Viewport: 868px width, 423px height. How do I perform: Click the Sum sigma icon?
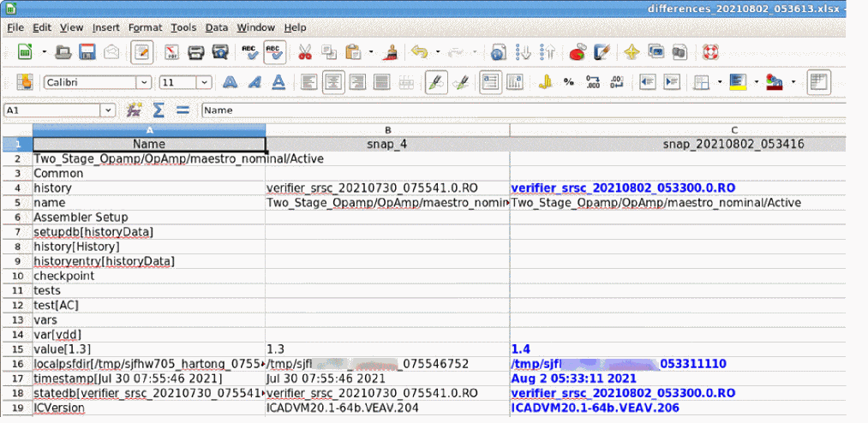(158, 110)
